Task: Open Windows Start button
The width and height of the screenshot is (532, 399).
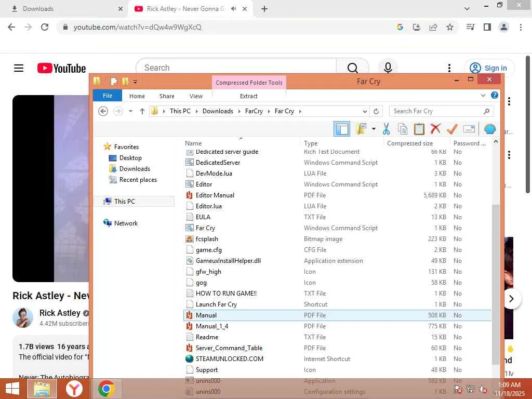Action: [12, 389]
